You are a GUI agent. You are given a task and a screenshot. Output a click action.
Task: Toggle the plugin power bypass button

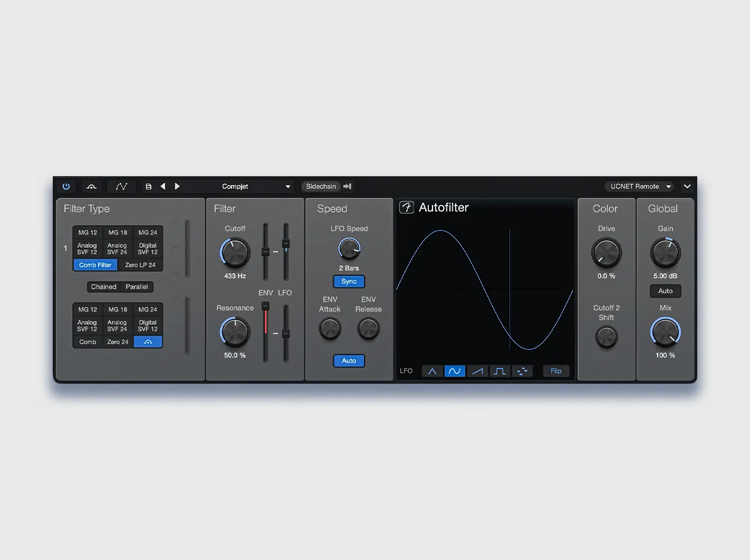[66, 186]
